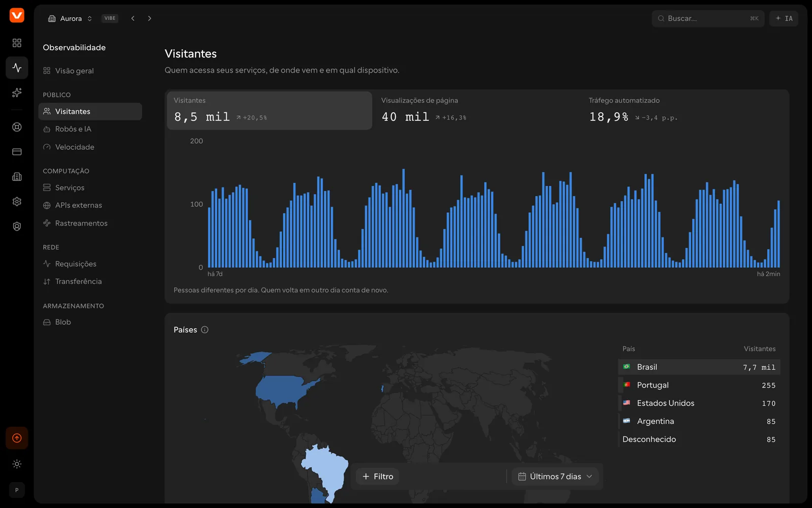Open Blob under Armazenamento
The image size is (812, 508).
coord(90,322)
